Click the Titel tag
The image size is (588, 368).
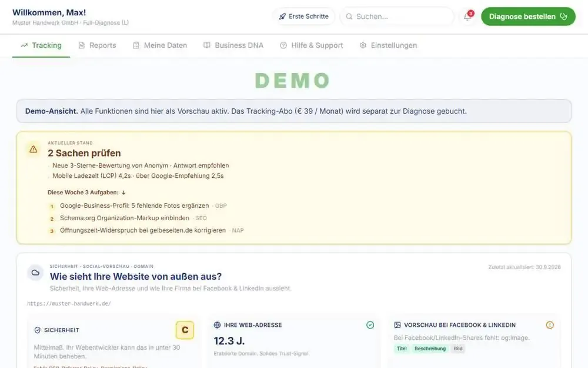pos(402,349)
